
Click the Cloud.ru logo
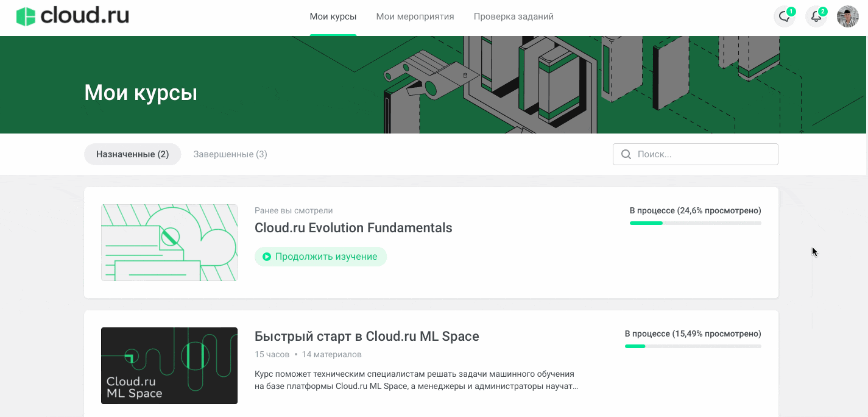pyautogui.click(x=72, y=16)
